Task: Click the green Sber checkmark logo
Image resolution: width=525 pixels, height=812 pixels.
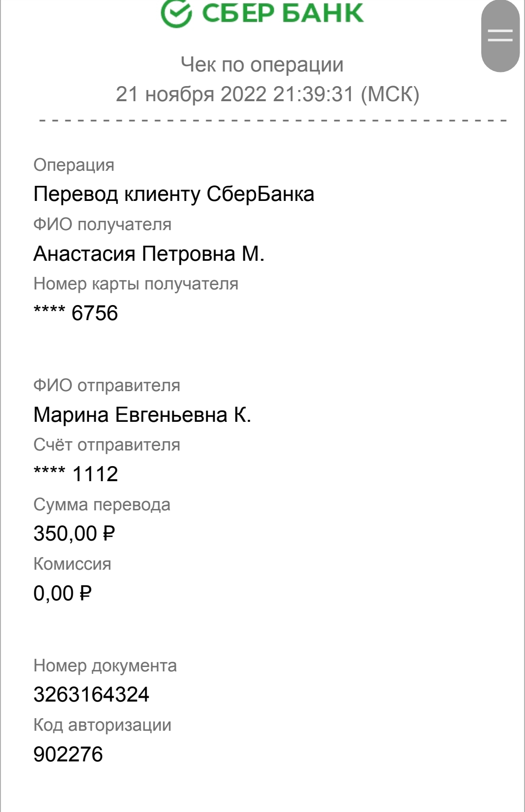Action: (x=176, y=14)
